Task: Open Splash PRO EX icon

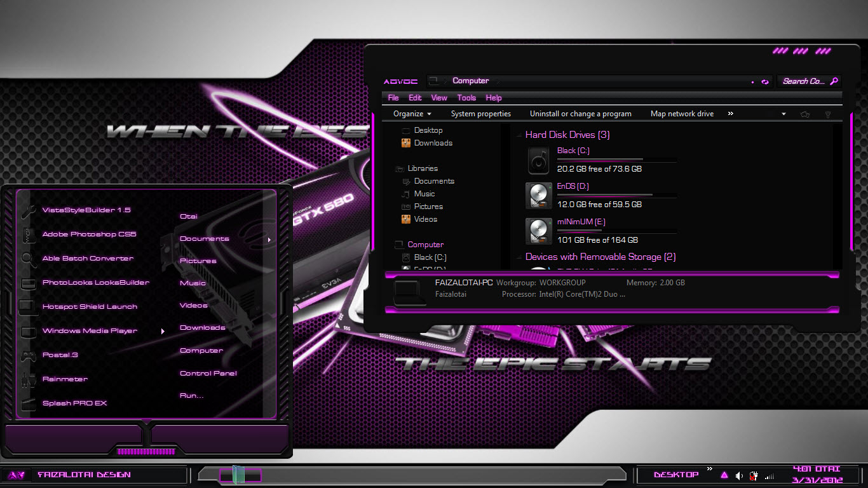Action: pos(28,403)
